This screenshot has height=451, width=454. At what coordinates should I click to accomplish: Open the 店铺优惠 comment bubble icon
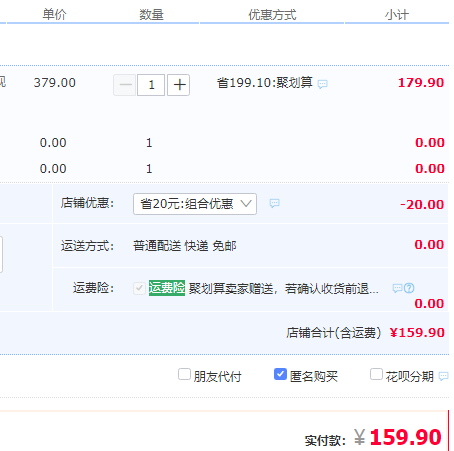(274, 203)
